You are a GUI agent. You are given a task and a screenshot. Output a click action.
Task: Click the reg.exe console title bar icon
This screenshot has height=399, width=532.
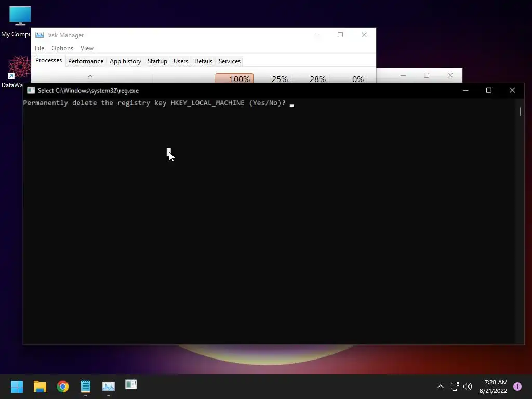click(31, 90)
